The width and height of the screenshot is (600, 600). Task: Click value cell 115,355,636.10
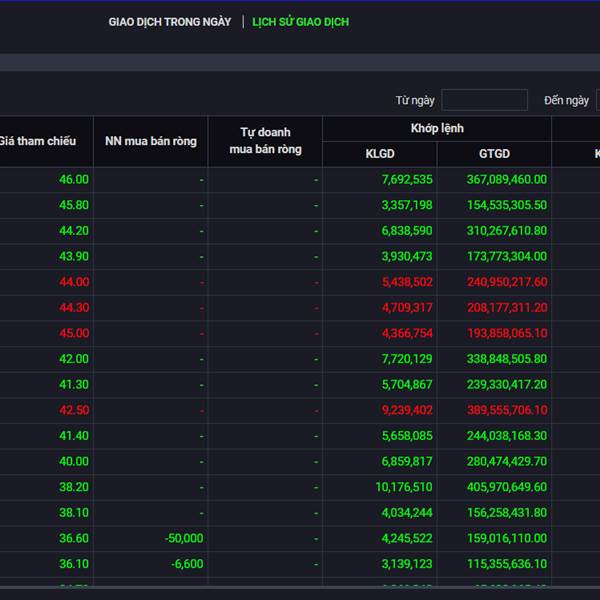click(507, 564)
